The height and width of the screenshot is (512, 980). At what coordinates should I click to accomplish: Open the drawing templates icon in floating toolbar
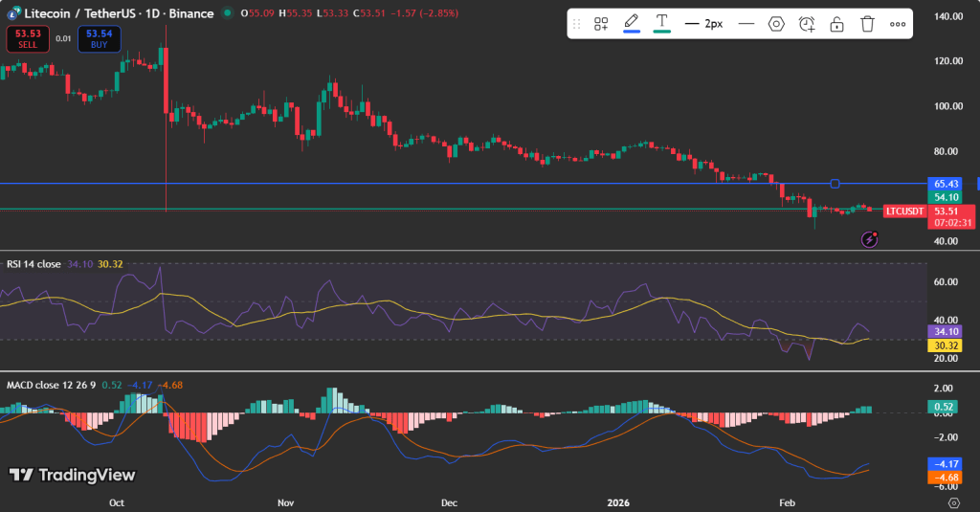(601, 24)
